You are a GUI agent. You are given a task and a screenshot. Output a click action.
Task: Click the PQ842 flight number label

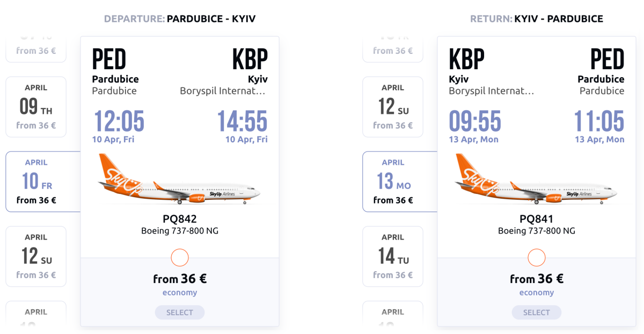click(180, 219)
